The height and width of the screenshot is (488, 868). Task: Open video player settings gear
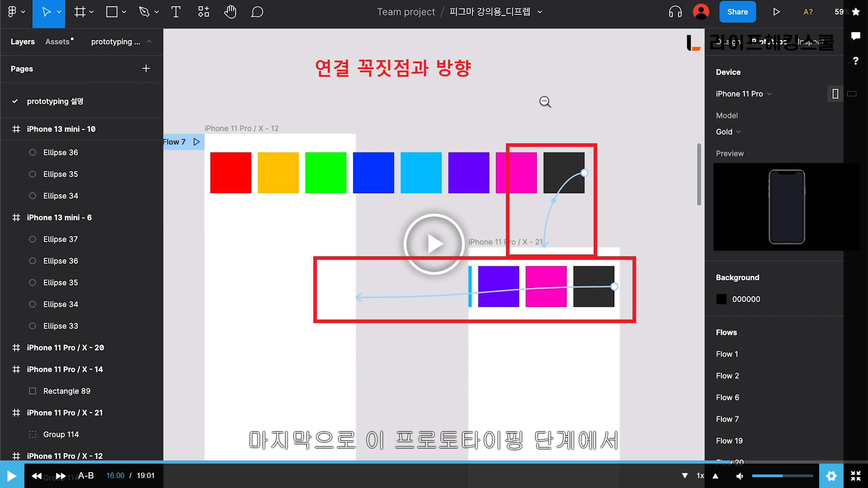[x=831, y=476]
